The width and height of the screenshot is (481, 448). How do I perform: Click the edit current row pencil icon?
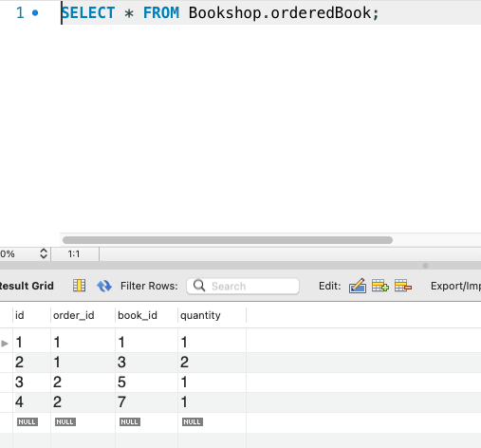pyautogui.click(x=358, y=286)
